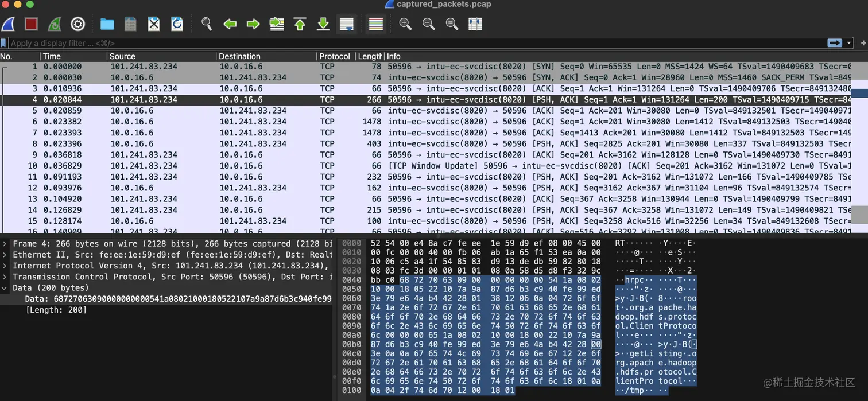Toggle auto-scroll during live capture
The height and width of the screenshot is (401, 868).
[x=346, y=24]
